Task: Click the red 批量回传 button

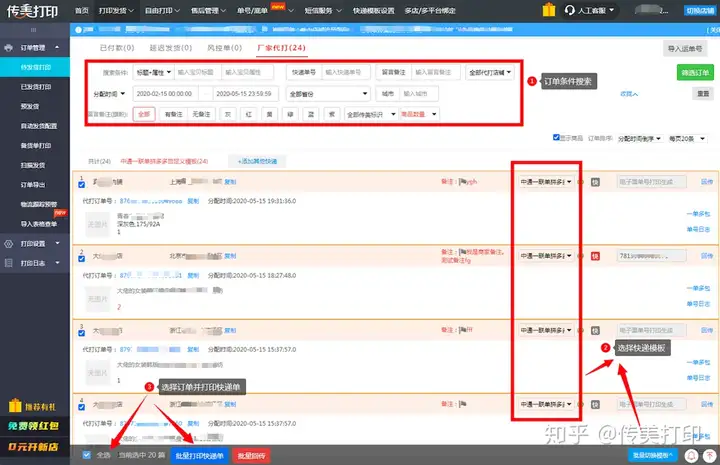Action: coord(251,456)
